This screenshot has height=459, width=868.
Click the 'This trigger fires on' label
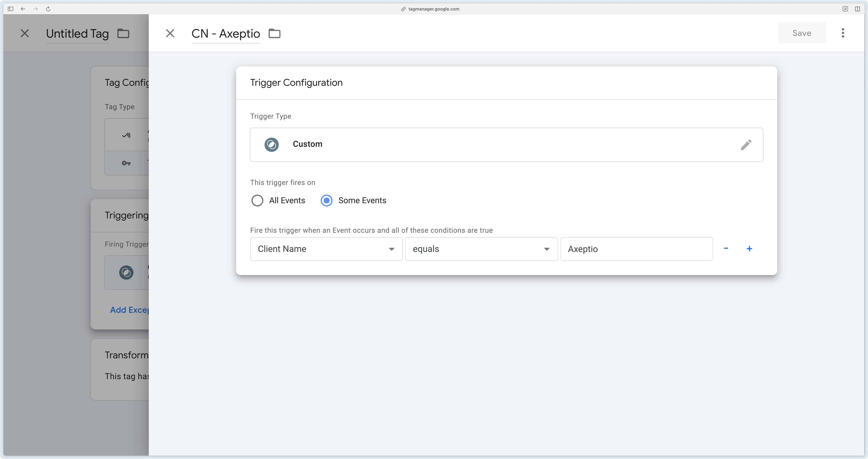coord(282,182)
